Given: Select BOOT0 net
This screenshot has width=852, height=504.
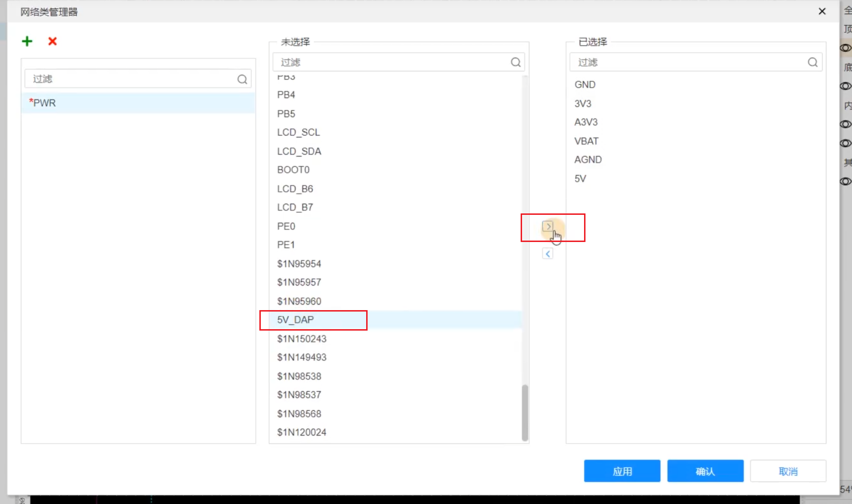Looking at the screenshot, I should pyautogui.click(x=396, y=170).
